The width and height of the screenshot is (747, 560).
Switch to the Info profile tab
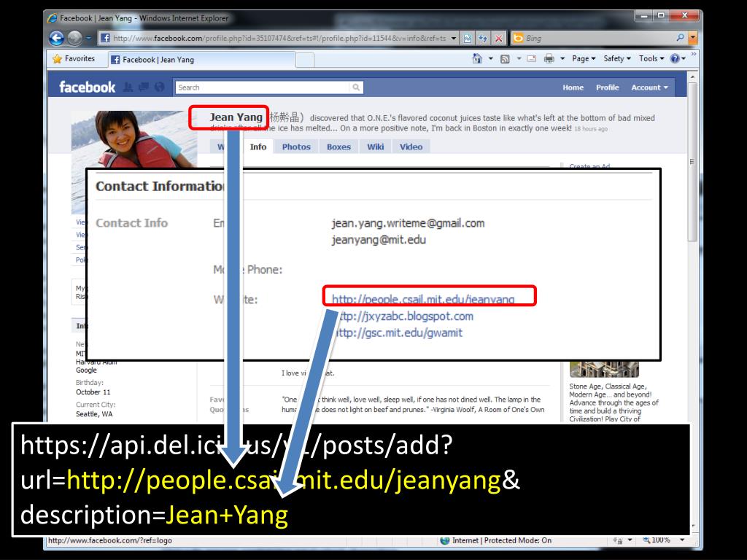pyautogui.click(x=258, y=147)
